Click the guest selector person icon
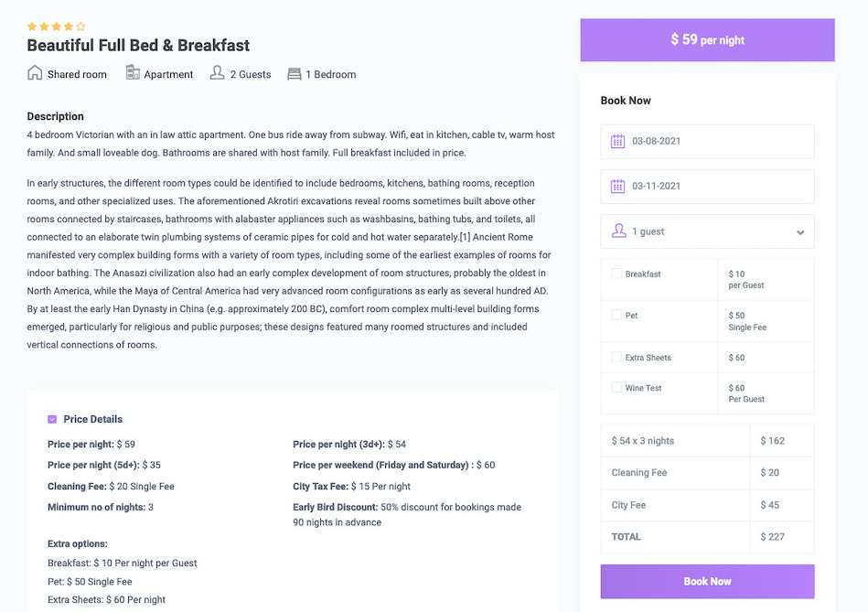This screenshot has height=612, width=868. coord(617,231)
